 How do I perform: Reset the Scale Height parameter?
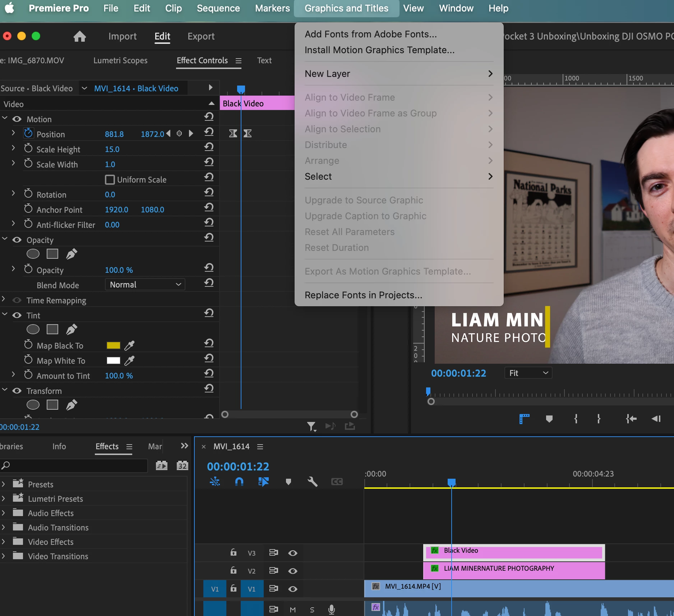point(209,147)
